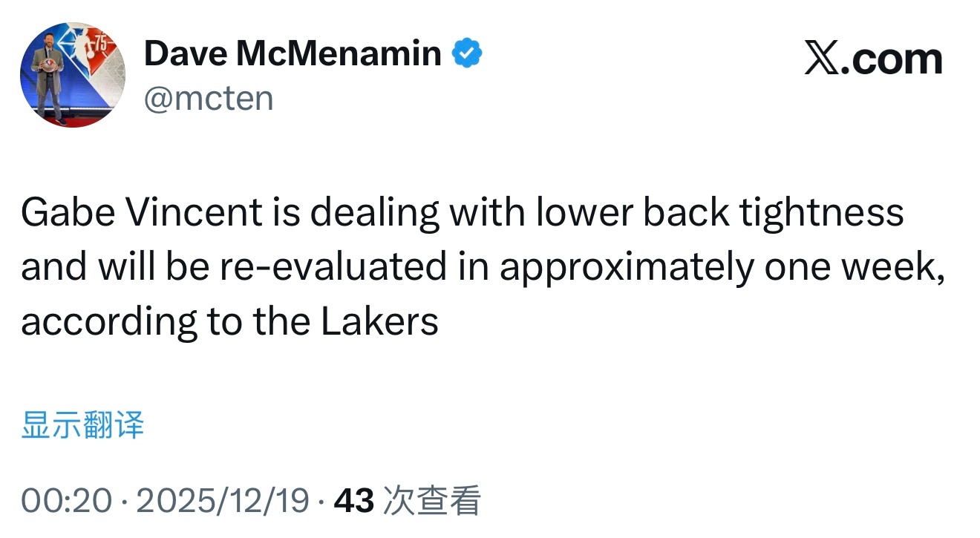The image size is (980, 538).
Task: Select the tweet body text area
Action: (x=483, y=266)
